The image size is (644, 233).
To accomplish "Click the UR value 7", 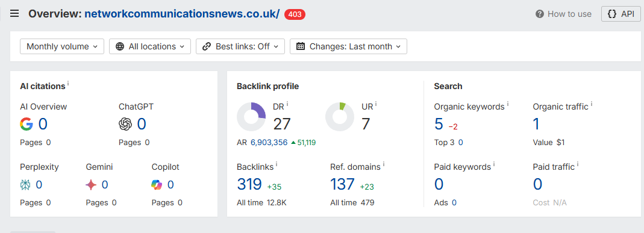I will 366,124.
